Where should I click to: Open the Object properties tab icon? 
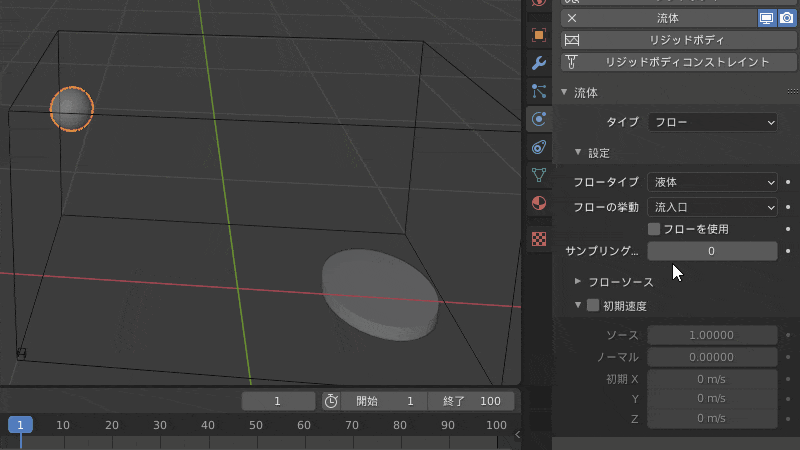[538, 35]
